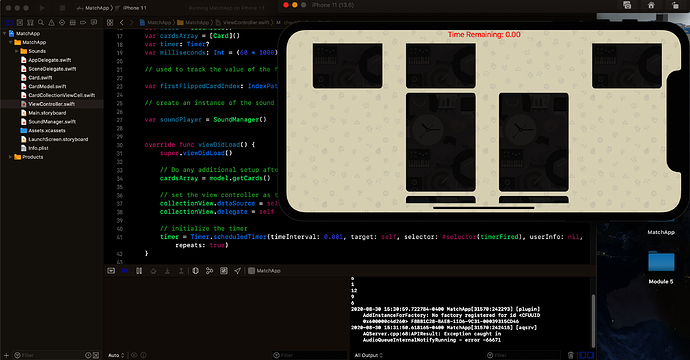This screenshot has height=360, width=690.
Task: Open the Breakpoint navigator icon
Action: coord(83,22)
